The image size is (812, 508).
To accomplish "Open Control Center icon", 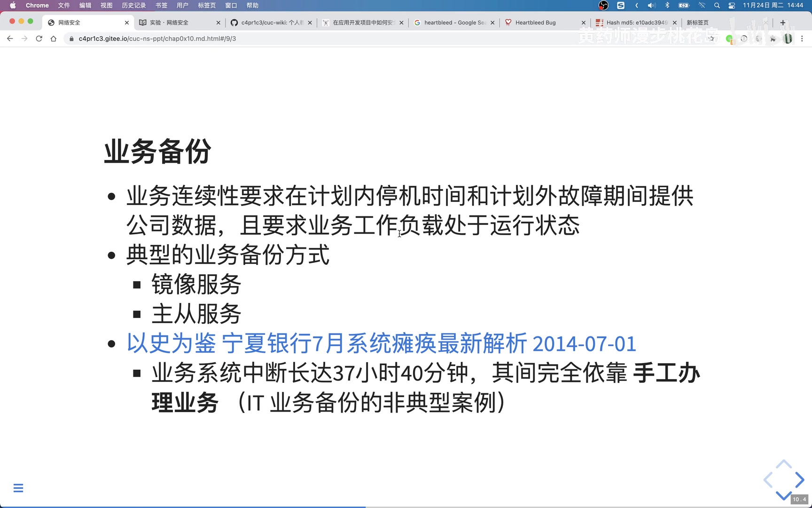I will (732, 5).
